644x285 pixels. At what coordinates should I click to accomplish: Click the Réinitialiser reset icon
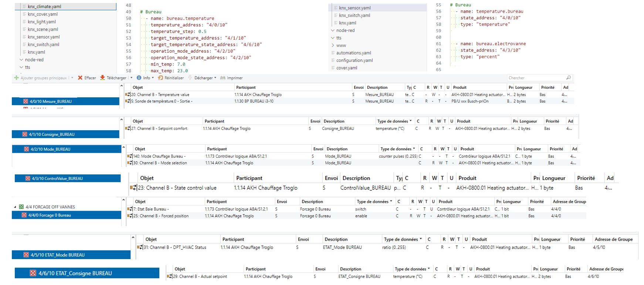coord(160,78)
